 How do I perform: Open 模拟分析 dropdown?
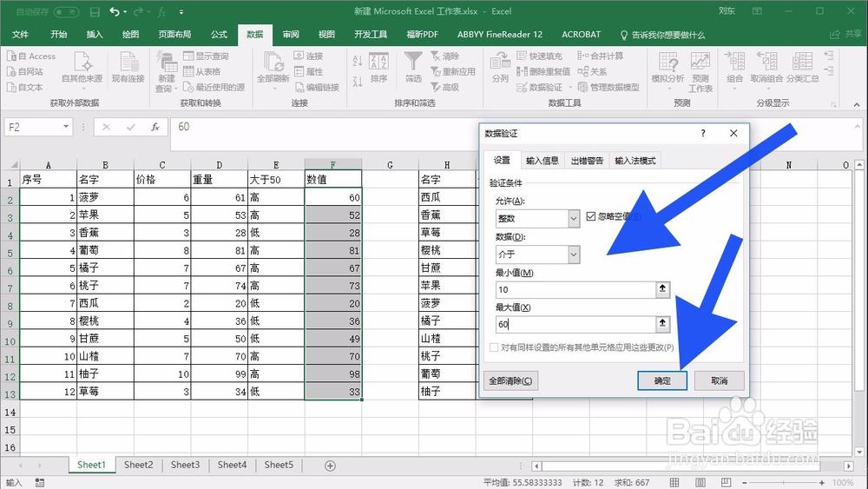pos(667,71)
